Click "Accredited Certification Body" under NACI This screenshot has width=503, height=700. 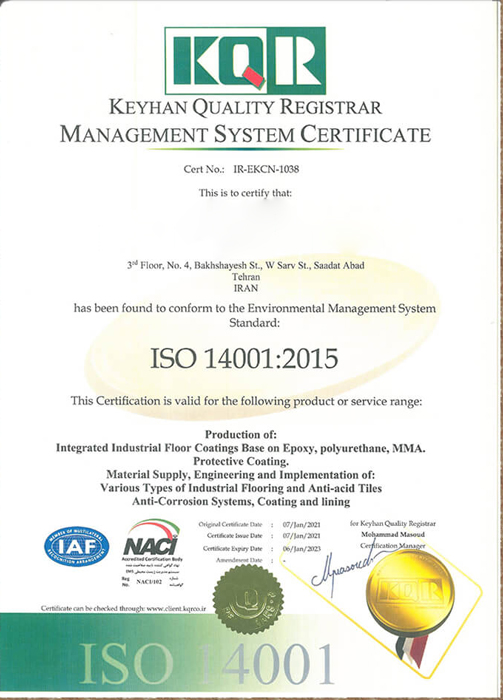tap(152, 559)
